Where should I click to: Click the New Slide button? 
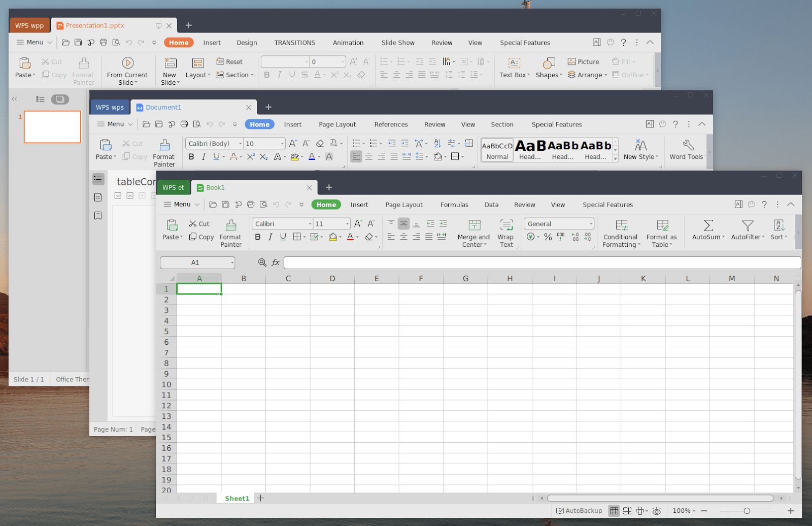(170, 70)
